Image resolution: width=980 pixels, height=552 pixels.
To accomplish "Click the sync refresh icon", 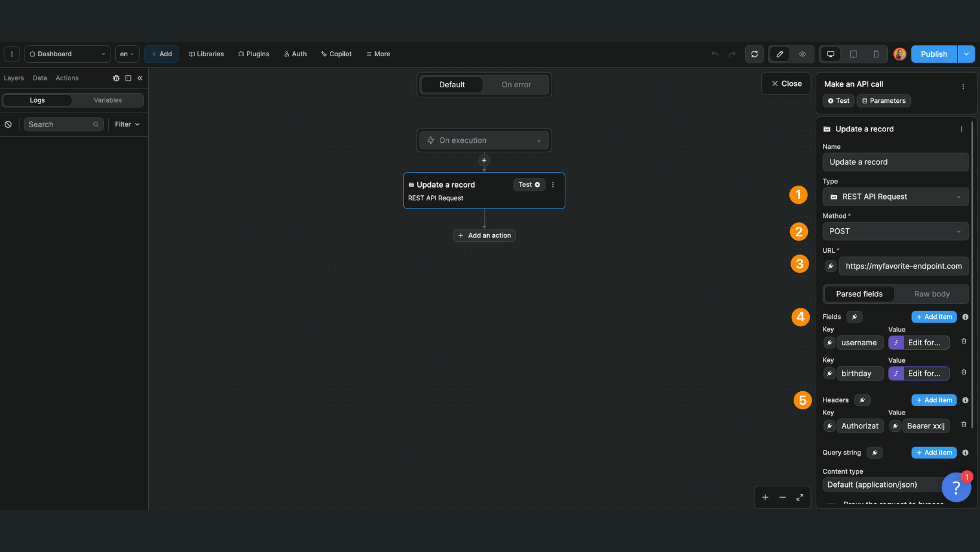I will 754,54.
